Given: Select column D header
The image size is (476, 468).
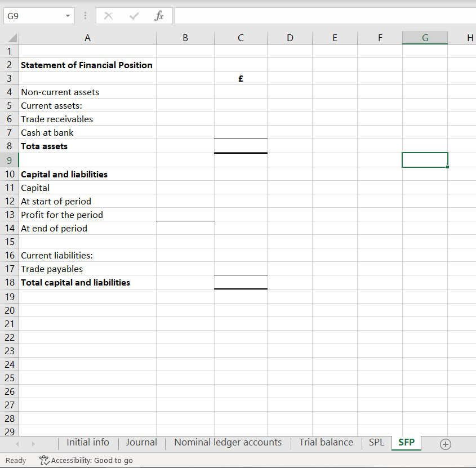Looking at the screenshot, I should tap(290, 38).
